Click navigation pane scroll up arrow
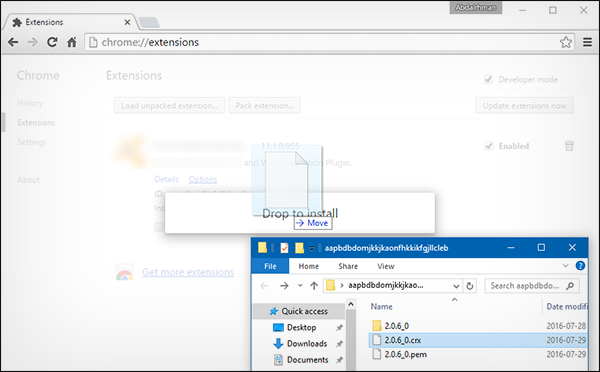600x372 pixels. pyautogui.click(x=351, y=305)
